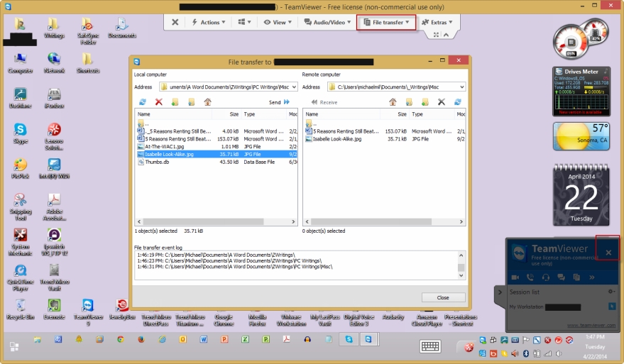Expand the remote Address path dropdown
Screen dimensions: 624x364
point(461,87)
